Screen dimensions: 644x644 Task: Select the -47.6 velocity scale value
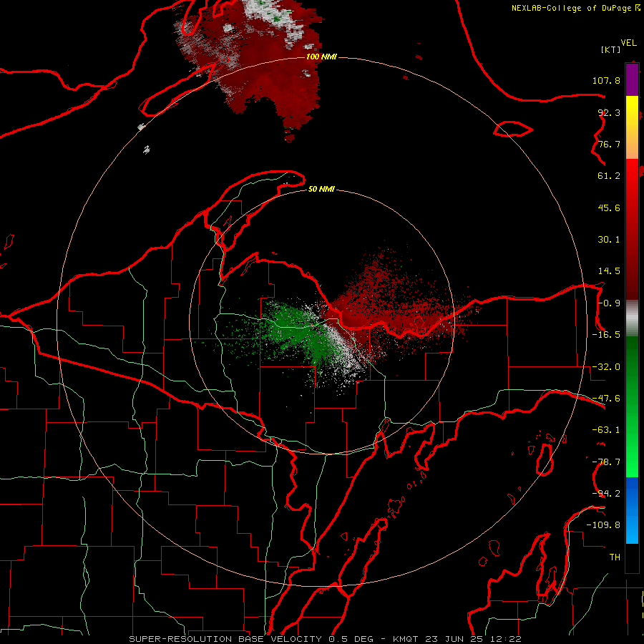point(606,399)
